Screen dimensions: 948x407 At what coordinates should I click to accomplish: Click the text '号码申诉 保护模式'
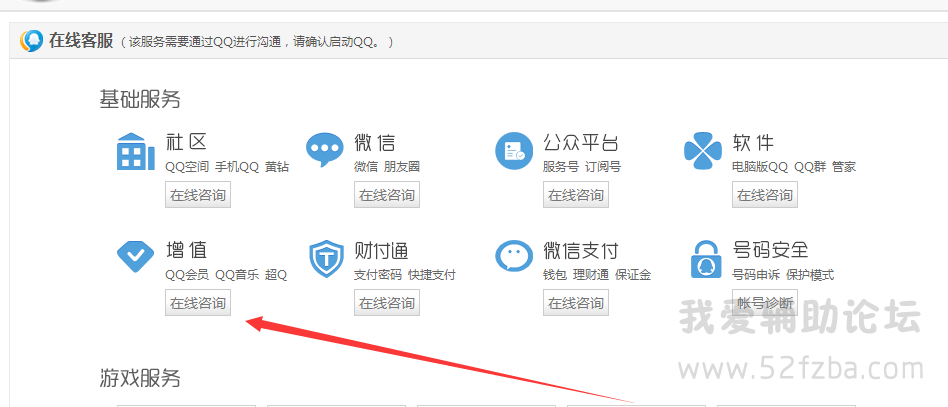point(783,275)
